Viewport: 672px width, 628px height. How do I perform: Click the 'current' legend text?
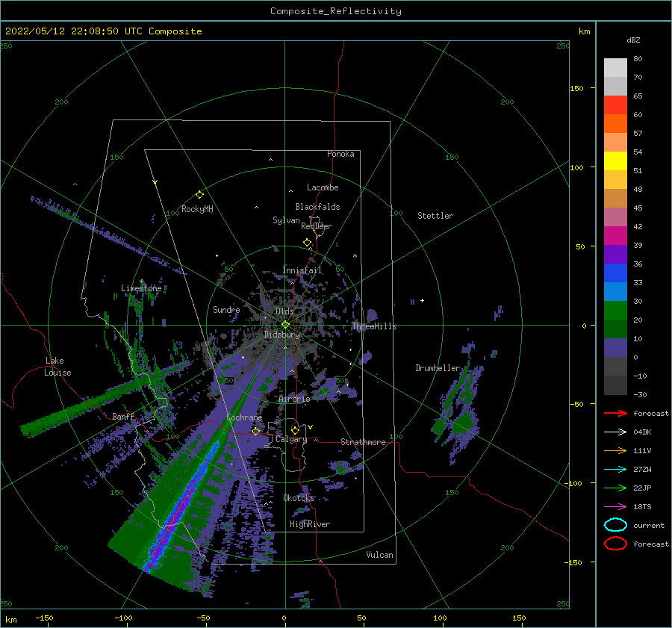(x=648, y=525)
